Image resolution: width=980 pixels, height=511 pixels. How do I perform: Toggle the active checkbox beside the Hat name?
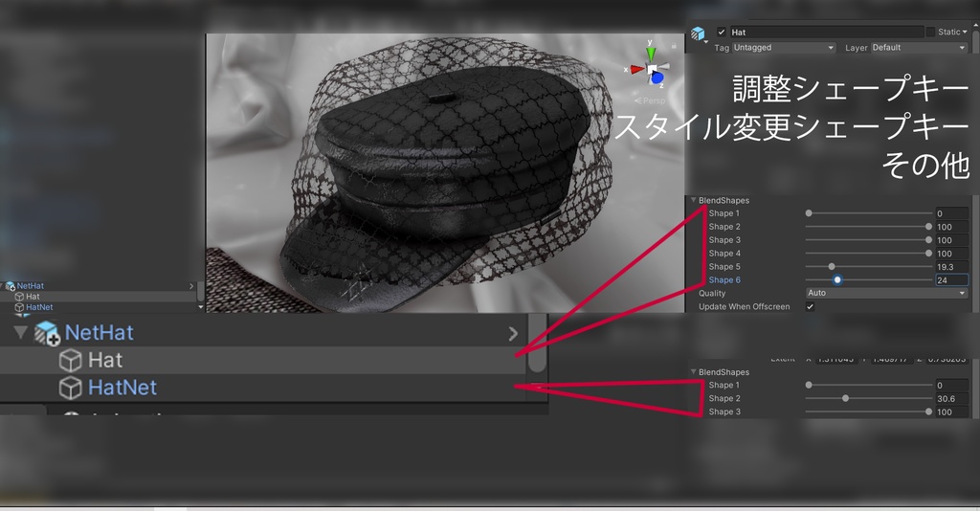click(722, 32)
